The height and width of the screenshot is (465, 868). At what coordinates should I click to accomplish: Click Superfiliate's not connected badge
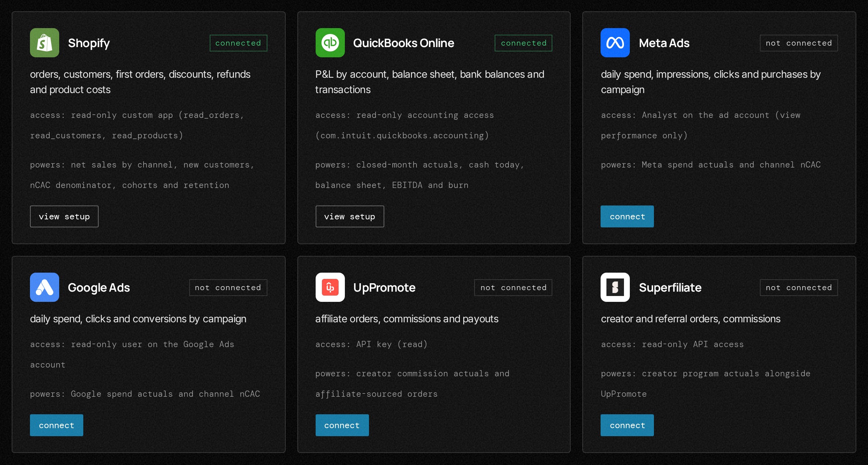pyautogui.click(x=799, y=288)
